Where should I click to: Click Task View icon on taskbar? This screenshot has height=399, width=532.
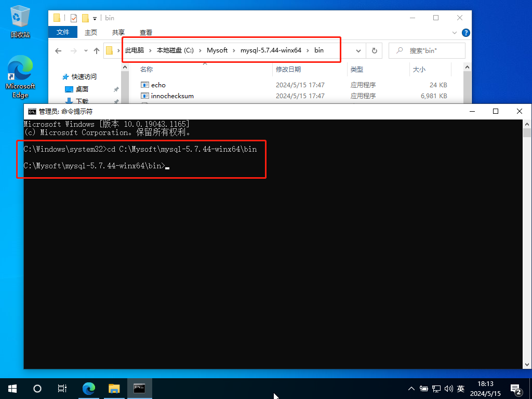[x=62, y=388]
